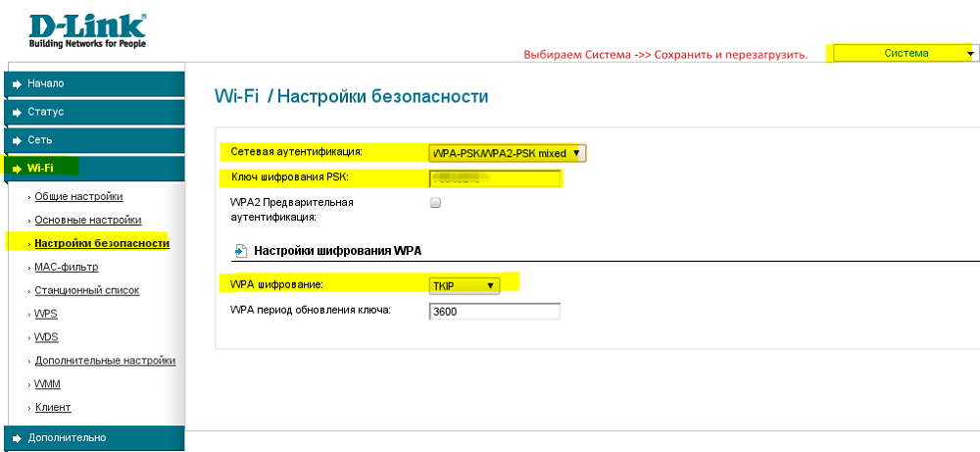Click the arrow icon beside Wi-Fi
Viewport: 980px width, 452px height.
point(17,169)
